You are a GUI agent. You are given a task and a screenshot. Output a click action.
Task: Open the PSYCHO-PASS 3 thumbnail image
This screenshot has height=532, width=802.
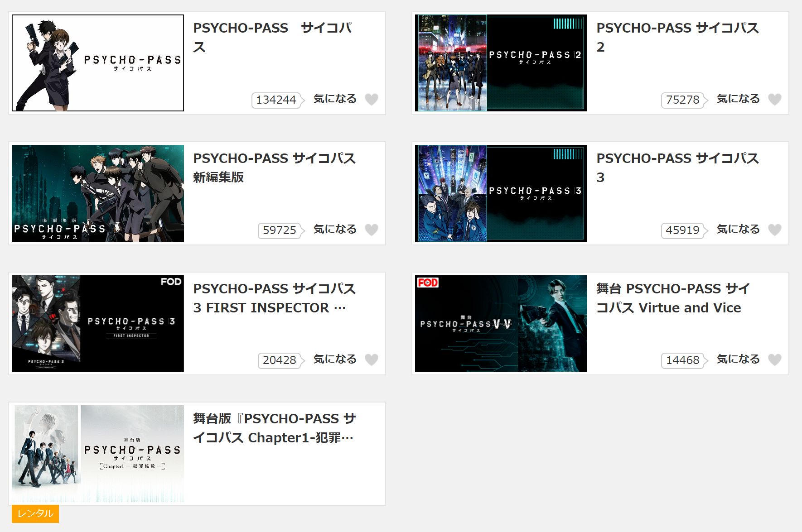501,193
